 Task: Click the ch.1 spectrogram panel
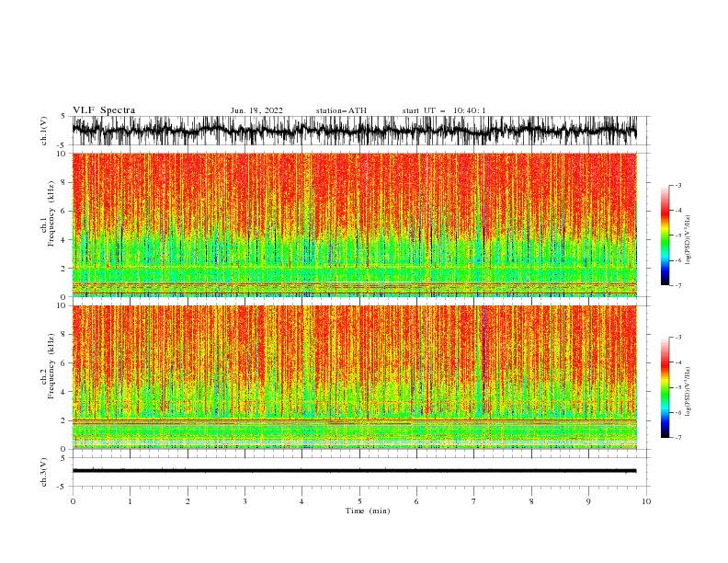(x=355, y=224)
